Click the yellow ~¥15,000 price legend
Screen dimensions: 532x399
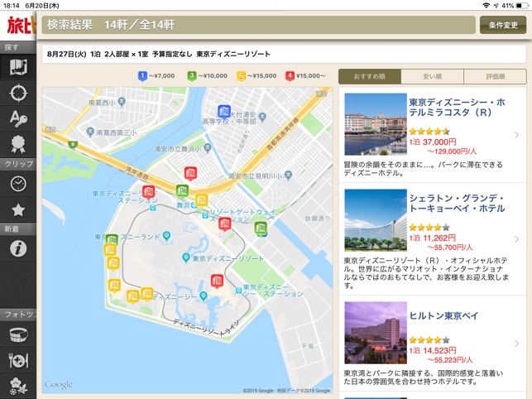pyautogui.click(x=256, y=76)
